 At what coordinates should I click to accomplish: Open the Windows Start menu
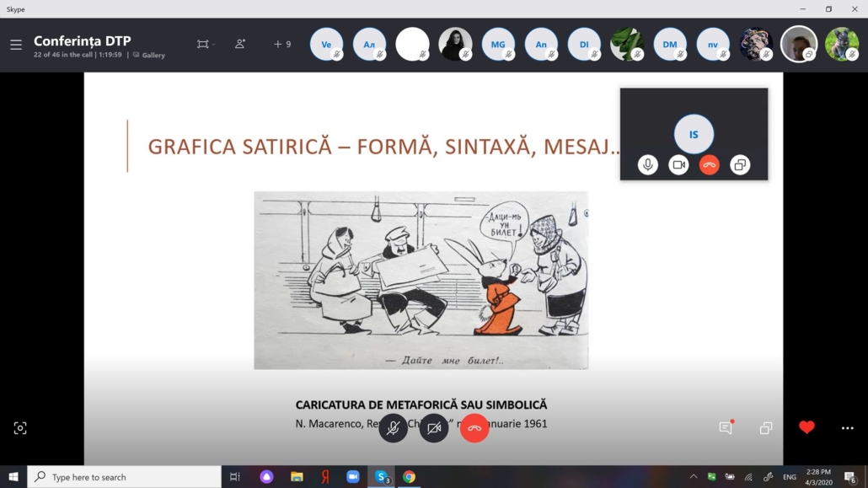click(x=13, y=476)
